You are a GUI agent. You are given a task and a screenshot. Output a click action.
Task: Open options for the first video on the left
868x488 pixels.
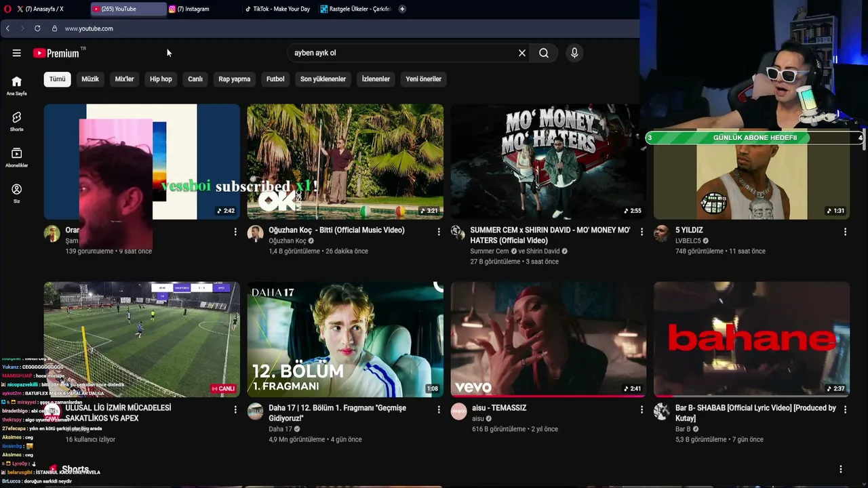(235, 232)
